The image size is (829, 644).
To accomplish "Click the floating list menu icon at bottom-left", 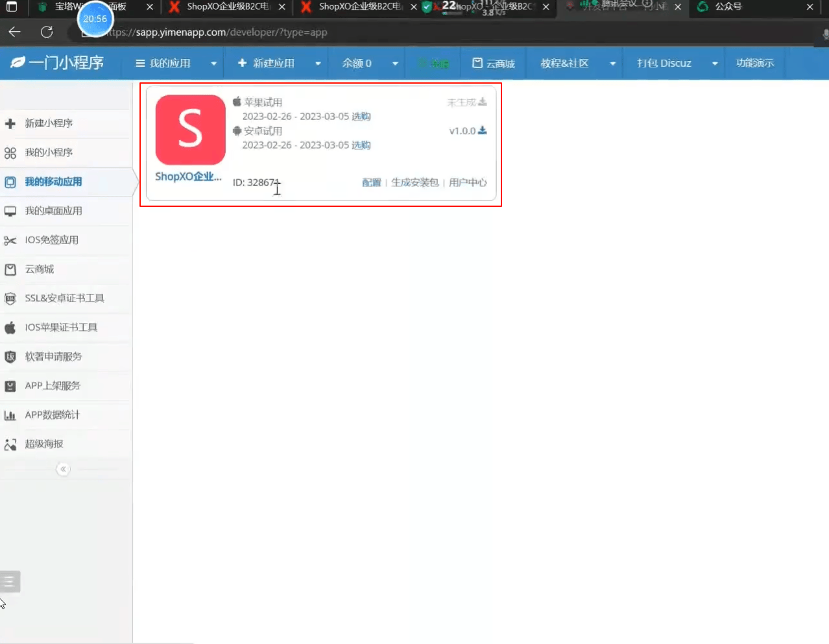I will tap(10, 581).
